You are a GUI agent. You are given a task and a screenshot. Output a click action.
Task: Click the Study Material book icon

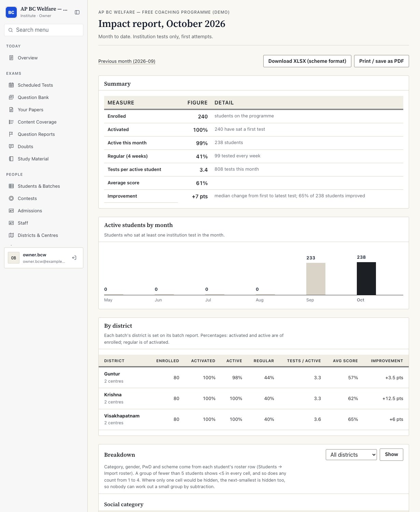click(11, 159)
